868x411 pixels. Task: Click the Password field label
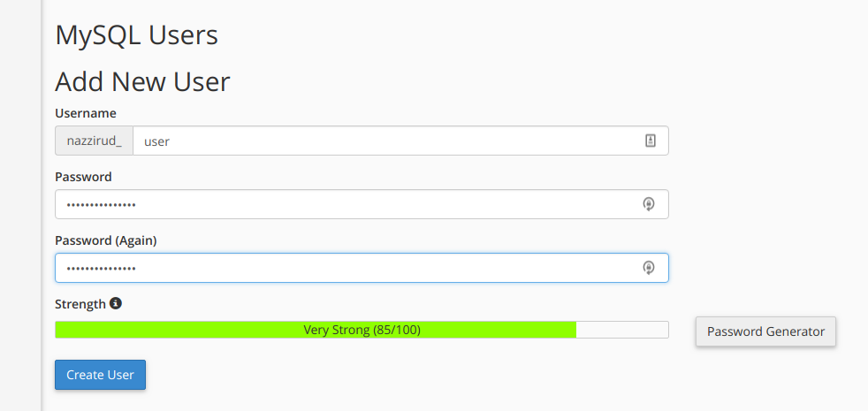pos(84,177)
